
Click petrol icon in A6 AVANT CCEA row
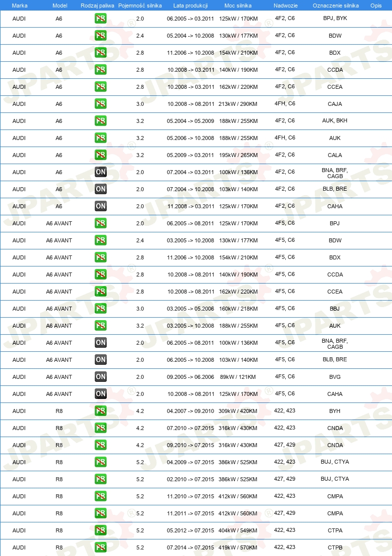pos(101,291)
